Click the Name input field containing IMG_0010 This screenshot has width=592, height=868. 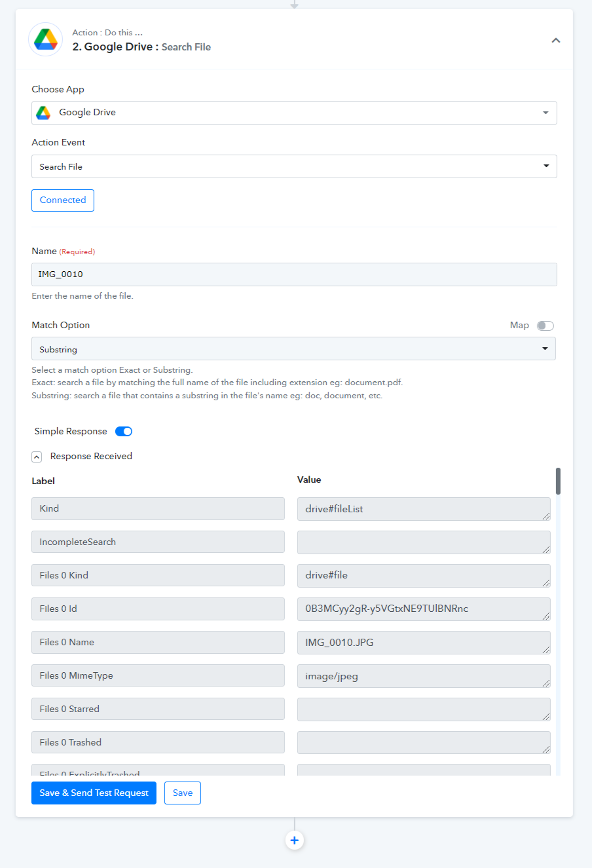coord(294,274)
